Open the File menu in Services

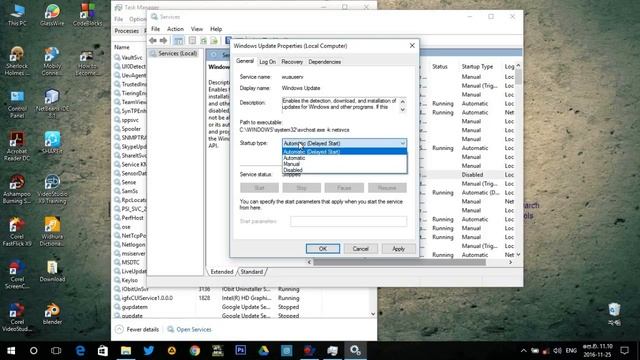click(x=156, y=29)
